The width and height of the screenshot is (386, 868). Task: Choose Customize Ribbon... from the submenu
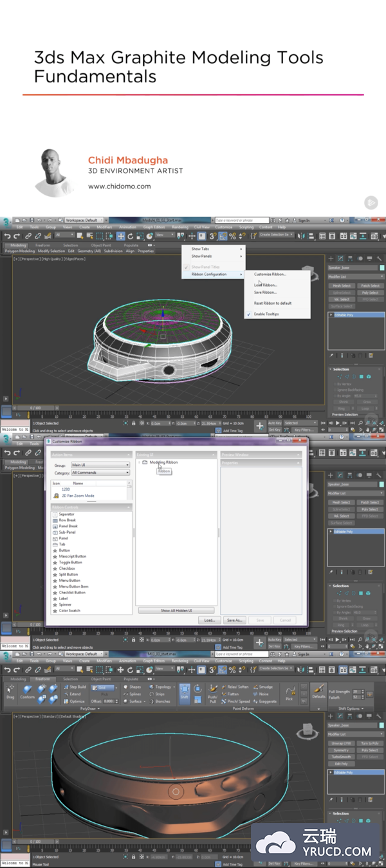[x=277, y=274]
